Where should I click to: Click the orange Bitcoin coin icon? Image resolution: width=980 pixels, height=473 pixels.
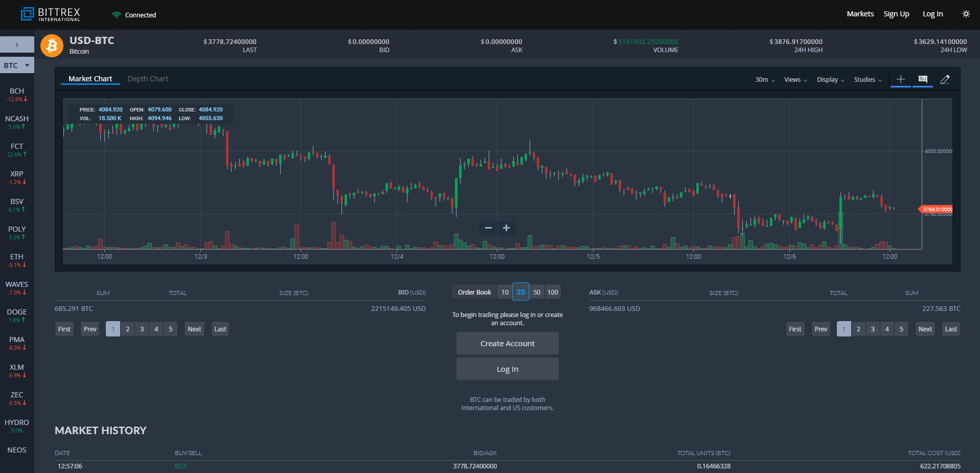point(52,46)
